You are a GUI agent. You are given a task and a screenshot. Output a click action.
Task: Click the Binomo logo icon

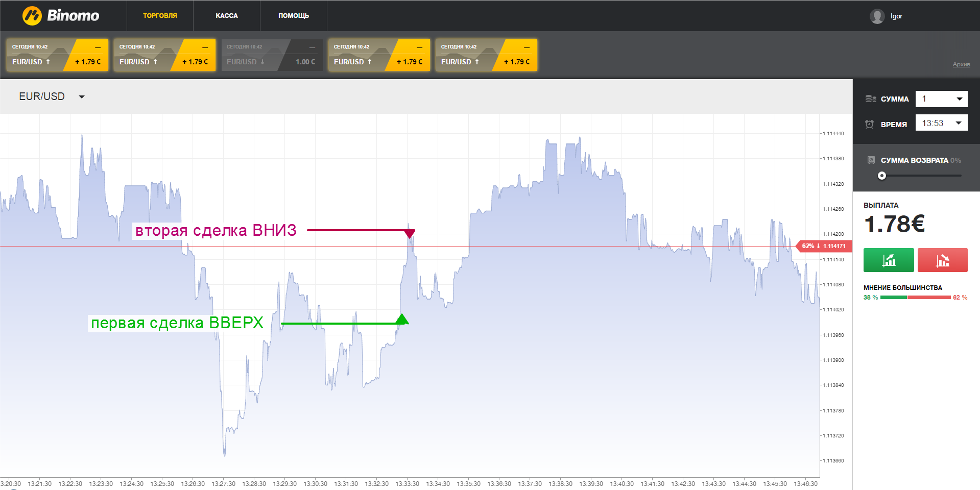click(32, 16)
